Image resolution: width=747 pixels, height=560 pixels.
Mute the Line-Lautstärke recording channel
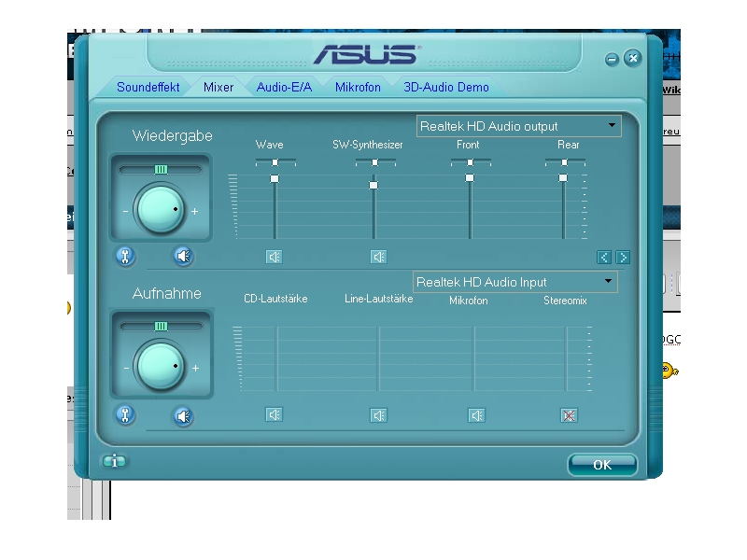point(379,415)
